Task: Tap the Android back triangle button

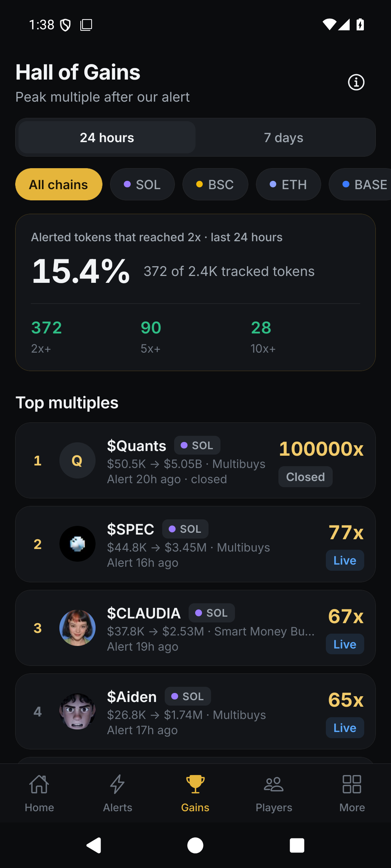Action: 94,845
